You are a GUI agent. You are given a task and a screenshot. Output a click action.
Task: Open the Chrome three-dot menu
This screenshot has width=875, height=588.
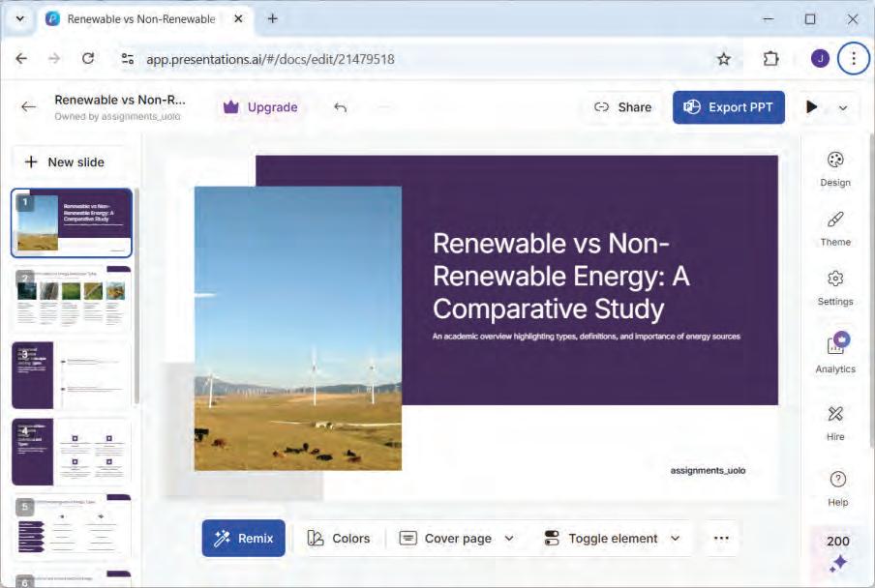(x=854, y=59)
